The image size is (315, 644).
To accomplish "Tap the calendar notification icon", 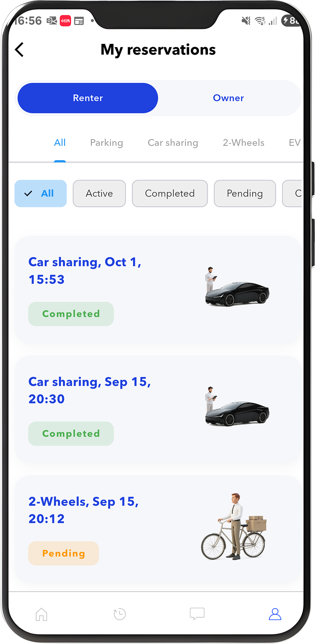I will pos(79,21).
